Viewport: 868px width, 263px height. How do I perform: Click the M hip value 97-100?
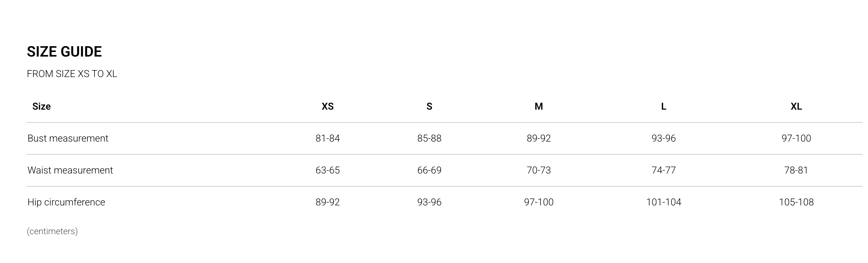(x=539, y=202)
